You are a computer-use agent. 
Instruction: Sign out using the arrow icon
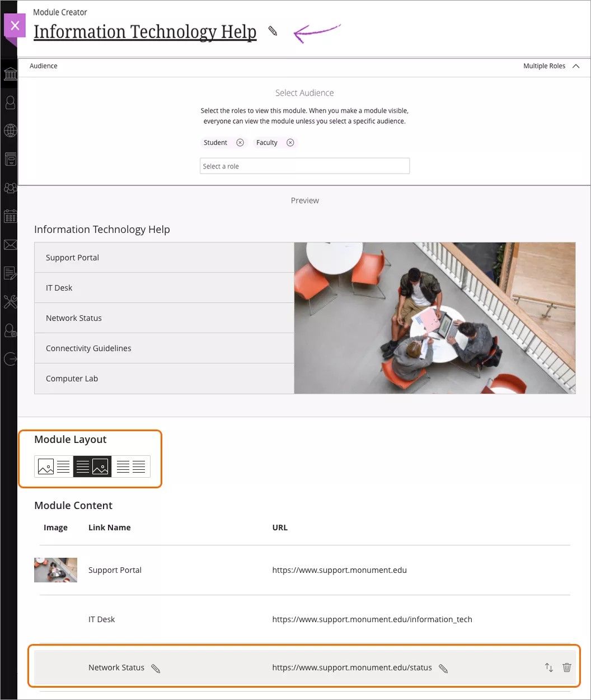pos(10,359)
